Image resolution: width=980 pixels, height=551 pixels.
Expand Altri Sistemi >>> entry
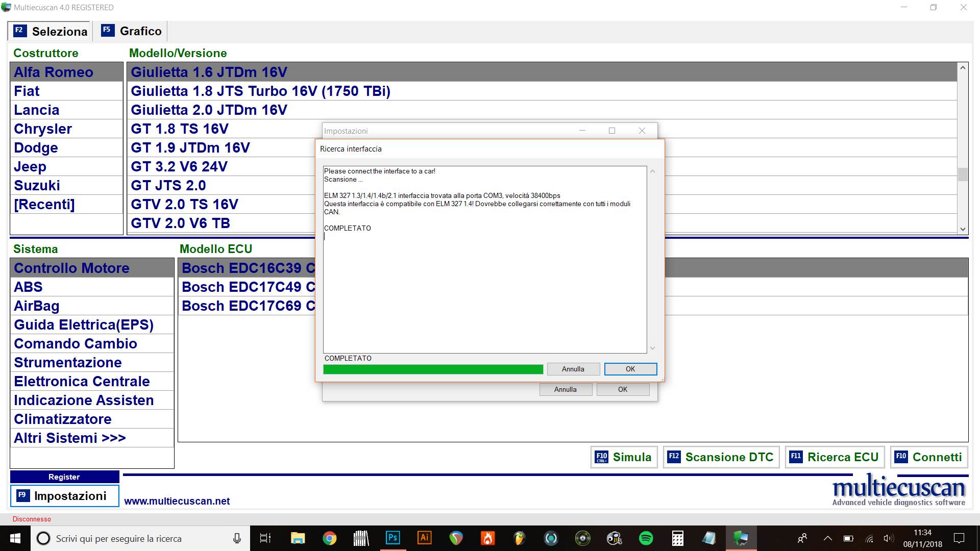coord(92,438)
